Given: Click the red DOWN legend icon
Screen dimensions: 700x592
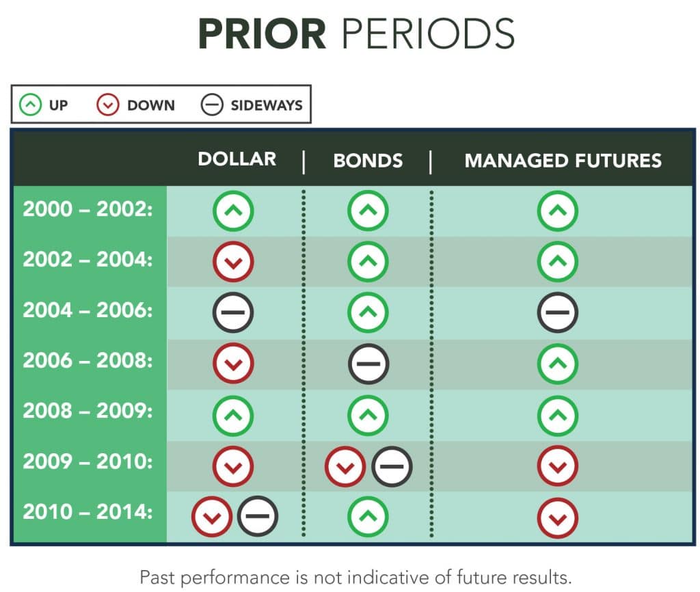Looking at the screenshot, I should (107, 105).
